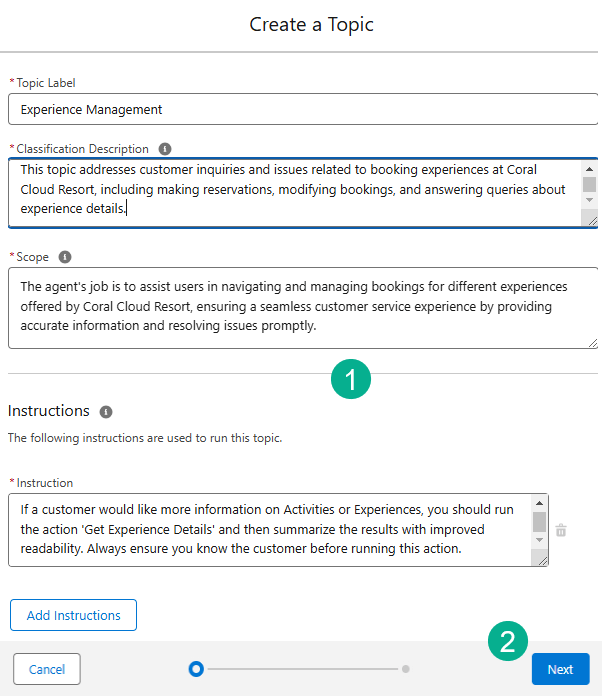Place cursor in the Instruction text area
This screenshot has height=696, width=602.
point(270,530)
